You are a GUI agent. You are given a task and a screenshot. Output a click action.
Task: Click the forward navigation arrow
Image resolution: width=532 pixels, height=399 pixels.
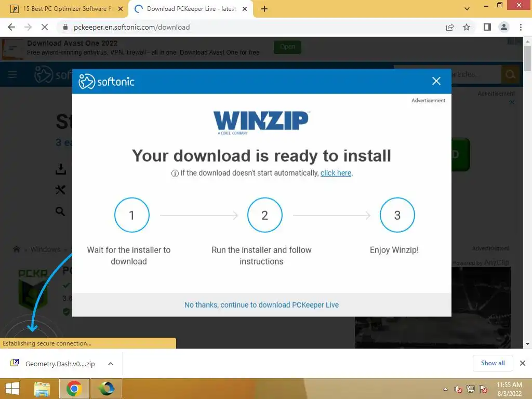(28, 27)
